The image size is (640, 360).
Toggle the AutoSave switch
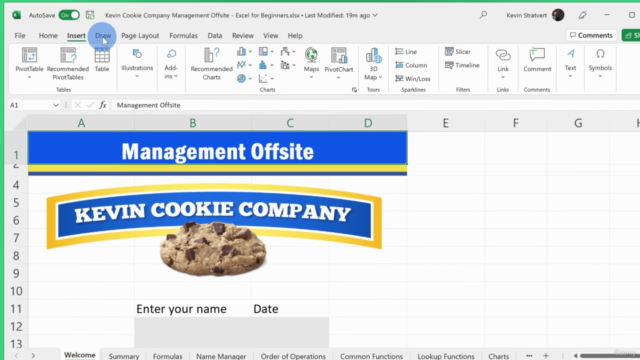point(69,15)
